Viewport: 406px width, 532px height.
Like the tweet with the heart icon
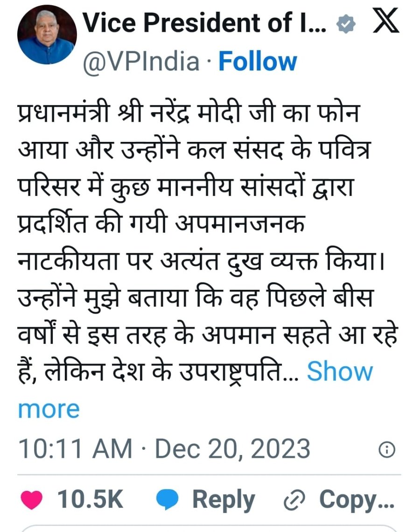(x=32, y=500)
